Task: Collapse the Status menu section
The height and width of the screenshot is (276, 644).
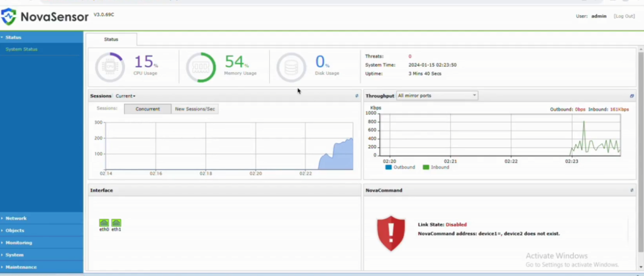Action: pyautogui.click(x=42, y=37)
